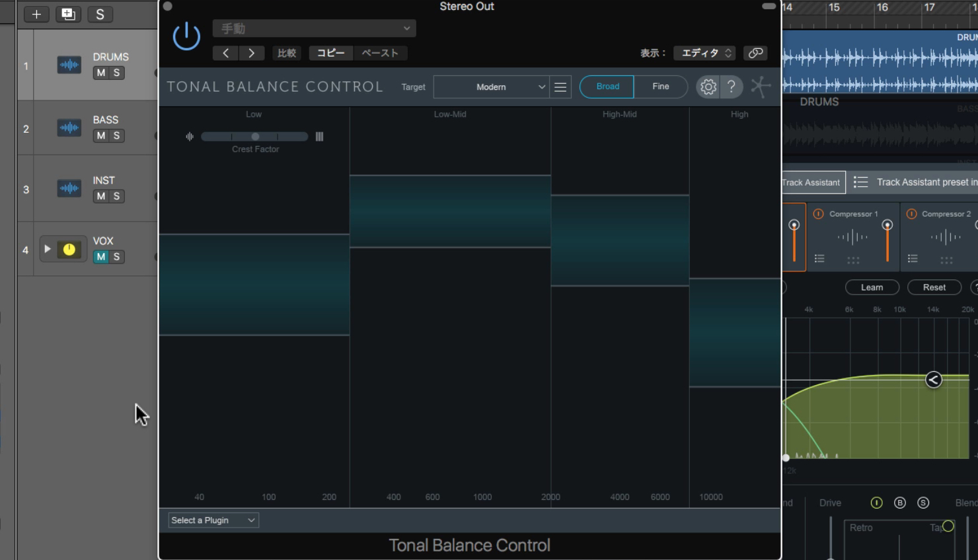Select the Retro saturation mode
Screen dimensions: 978x560
[x=861, y=528]
